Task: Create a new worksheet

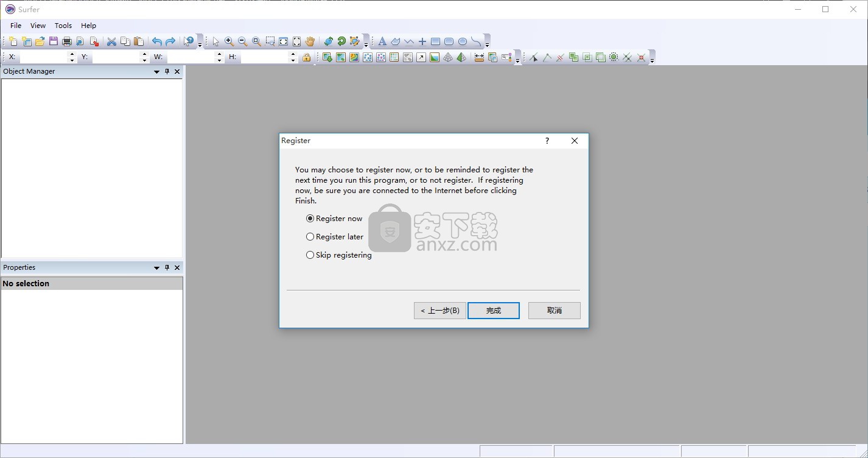Action: 27,41
